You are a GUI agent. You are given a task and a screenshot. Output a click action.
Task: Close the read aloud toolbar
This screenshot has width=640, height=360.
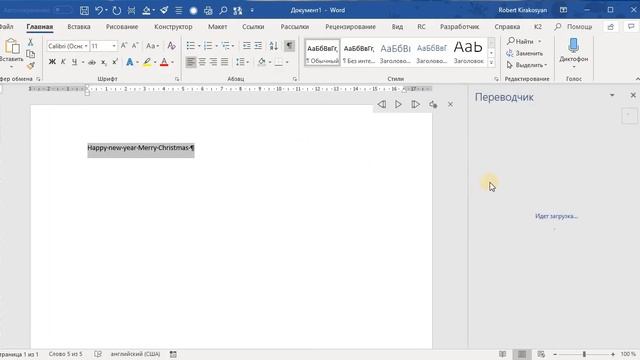tap(450, 104)
